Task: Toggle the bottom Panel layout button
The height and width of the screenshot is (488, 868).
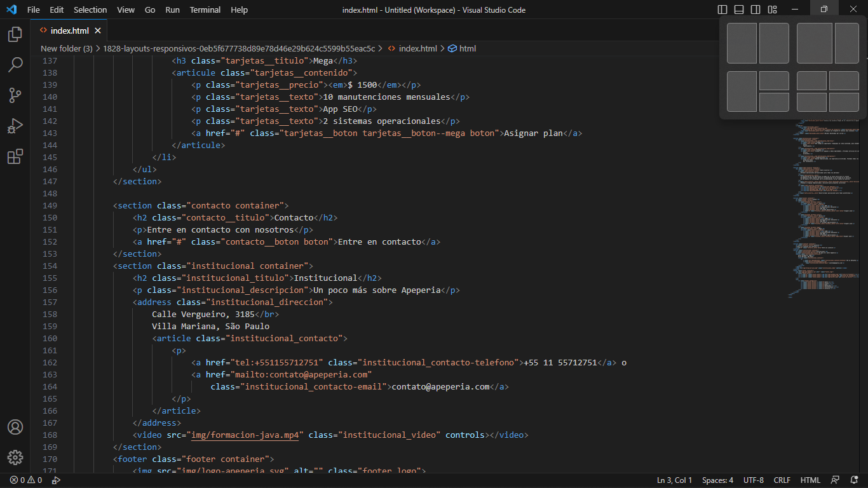Action: 739,10
